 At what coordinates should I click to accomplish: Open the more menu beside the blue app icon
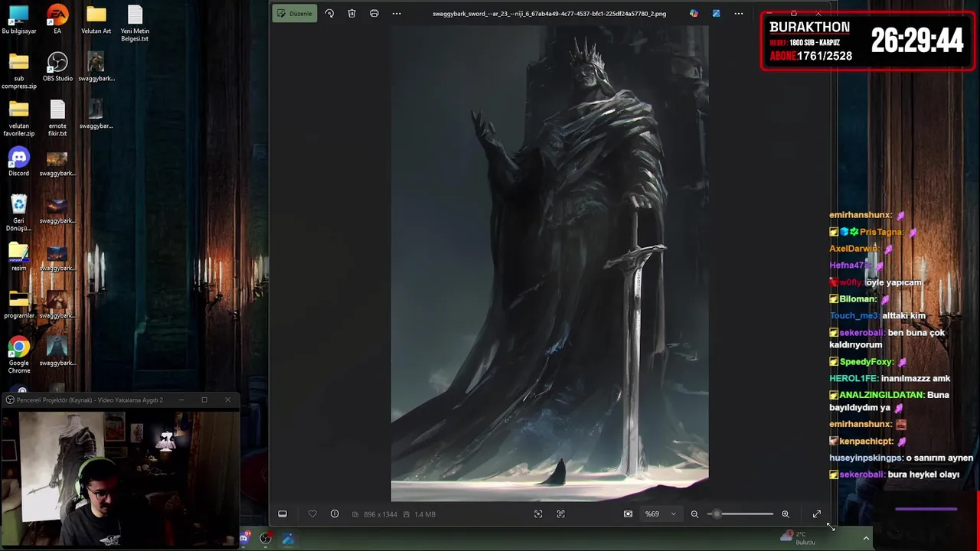pyautogui.click(x=738, y=14)
